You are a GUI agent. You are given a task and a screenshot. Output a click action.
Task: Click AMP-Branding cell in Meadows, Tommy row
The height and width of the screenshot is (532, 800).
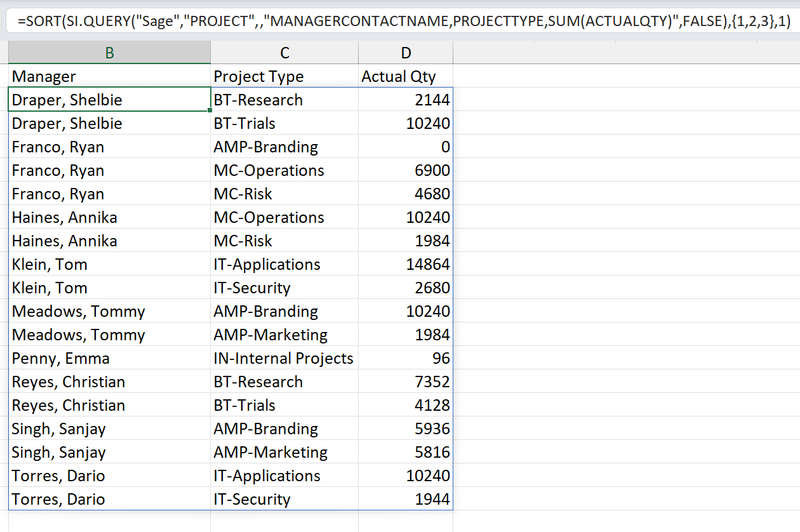(284, 311)
